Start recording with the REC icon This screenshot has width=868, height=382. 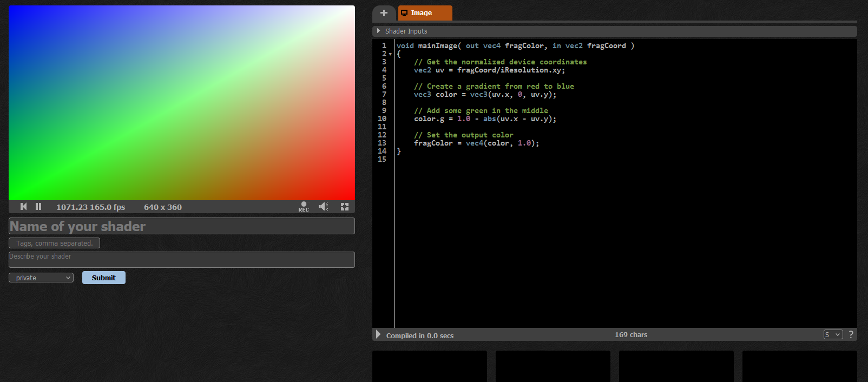(x=304, y=207)
